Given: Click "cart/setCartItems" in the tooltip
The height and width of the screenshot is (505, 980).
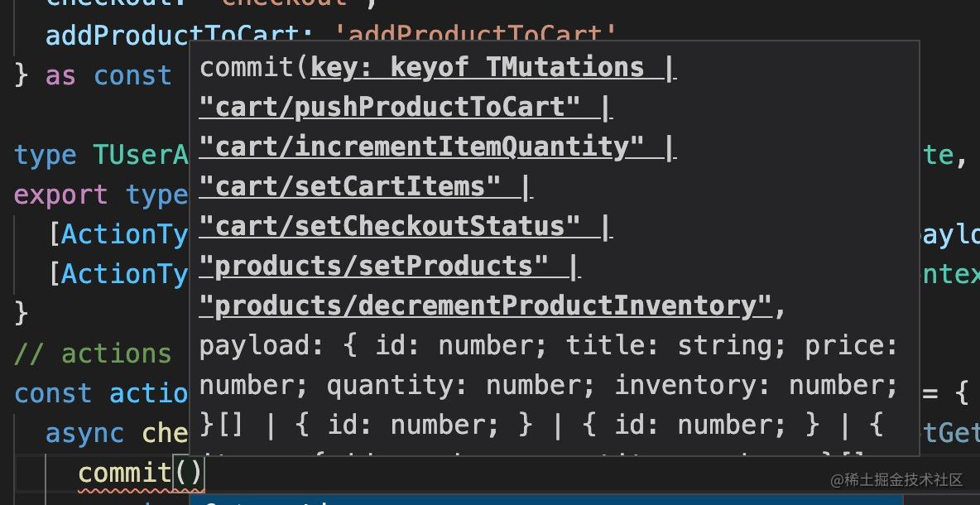Looking at the screenshot, I should tap(350, 187).
